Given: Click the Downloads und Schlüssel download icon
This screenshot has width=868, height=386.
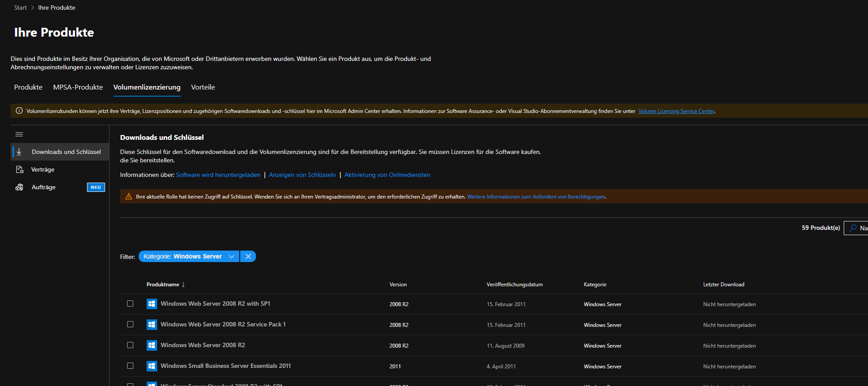Looking at the screenshot, I should click(x=19, y=152).
